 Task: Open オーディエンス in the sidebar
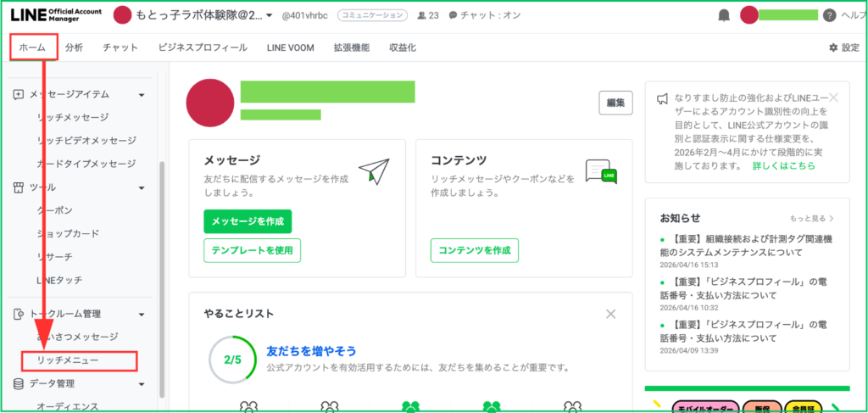click(x=68, y=407)
